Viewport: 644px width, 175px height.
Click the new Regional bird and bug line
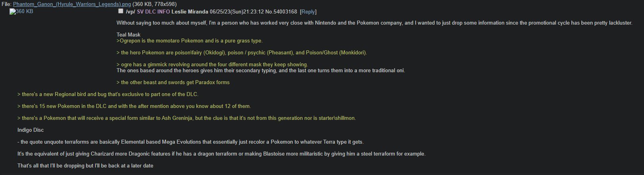click(108, 94)
